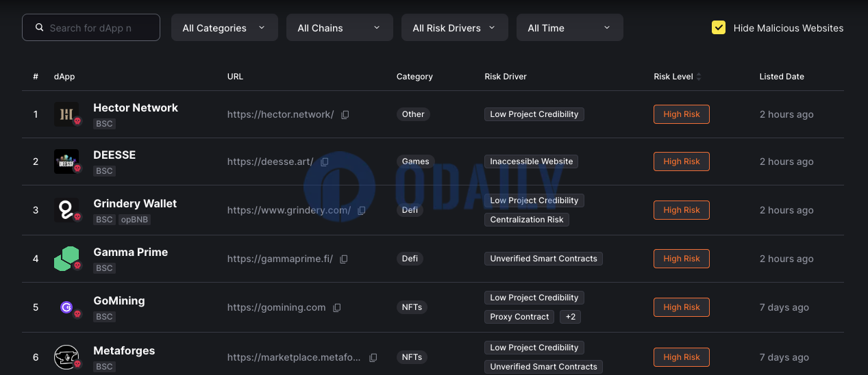Click Hector Network's BSC chain tag
Image resolution: width=868 pixels, height=375 pixels.
point(104,124)
